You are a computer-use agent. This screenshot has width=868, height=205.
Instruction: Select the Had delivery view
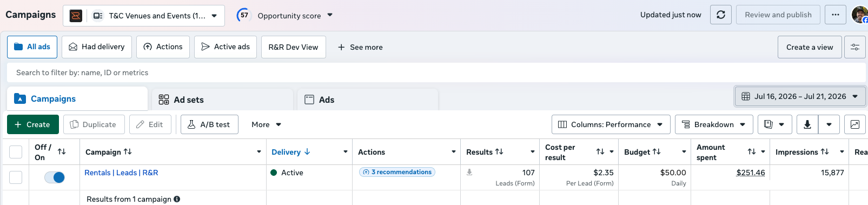[97, 47]
